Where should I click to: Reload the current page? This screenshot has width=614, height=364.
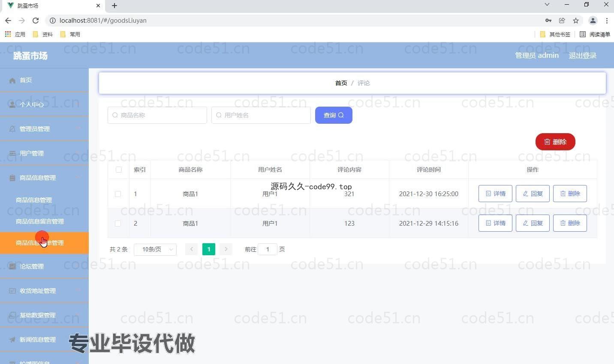(36, 21)
